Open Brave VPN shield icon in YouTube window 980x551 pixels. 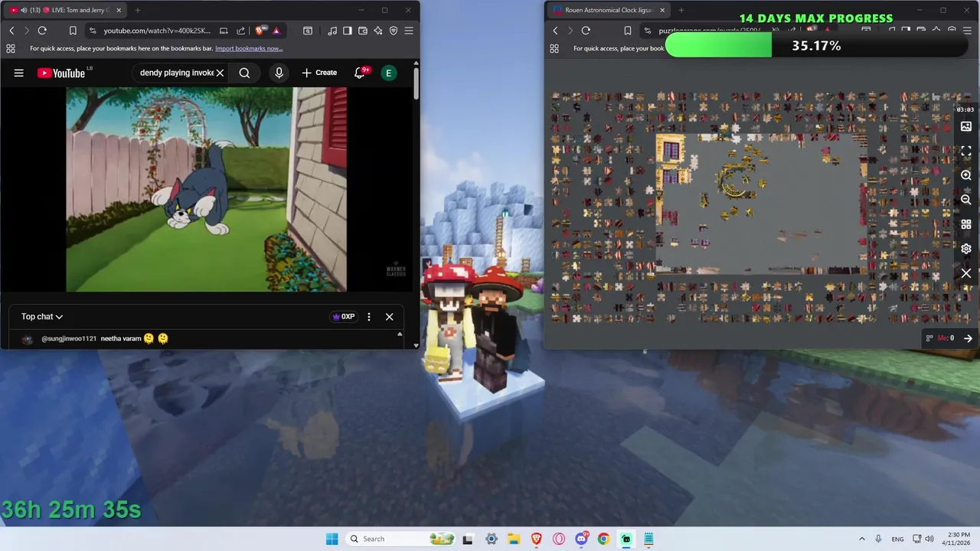click(394, 31)
